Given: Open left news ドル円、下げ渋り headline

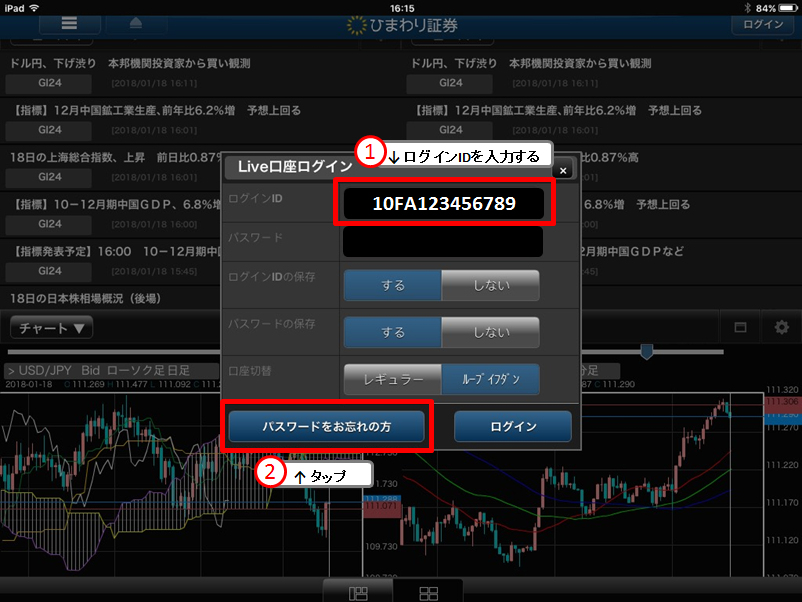Looking at the screenshot, I should 130,63.
